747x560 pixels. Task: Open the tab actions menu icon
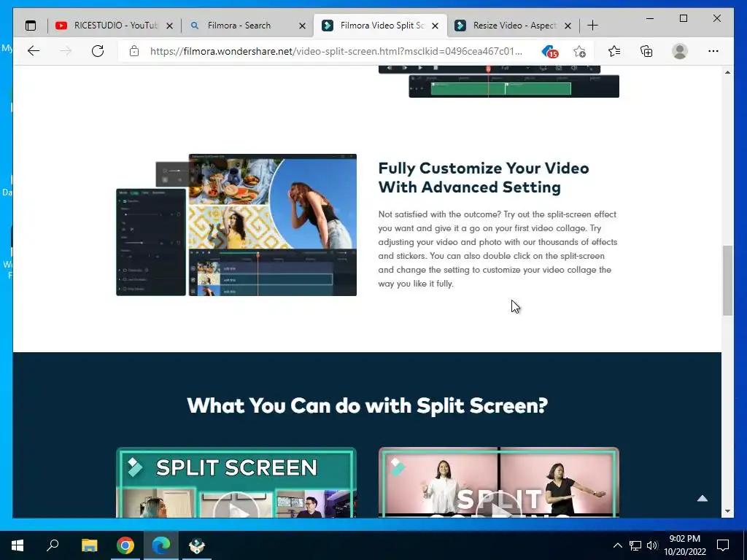(x=31, y=26)
